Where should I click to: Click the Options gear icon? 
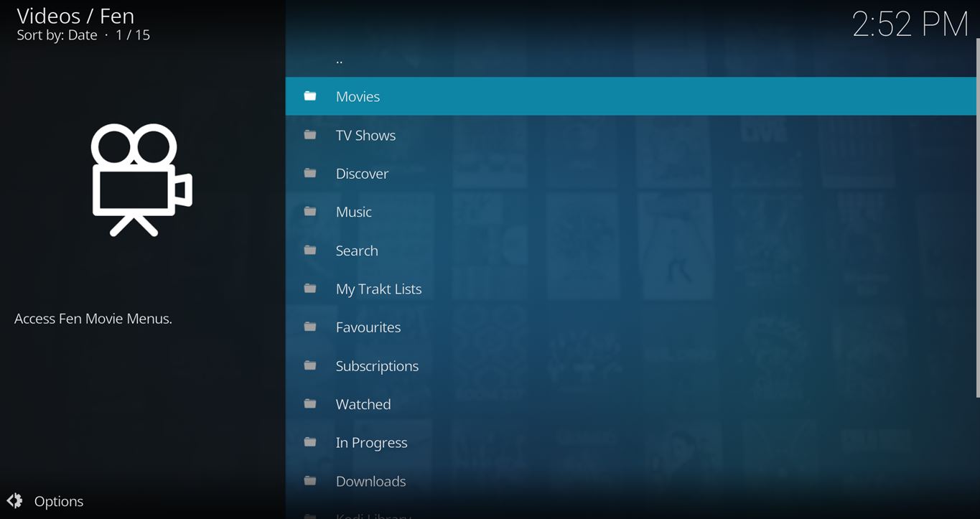click(x=14, y=501)
